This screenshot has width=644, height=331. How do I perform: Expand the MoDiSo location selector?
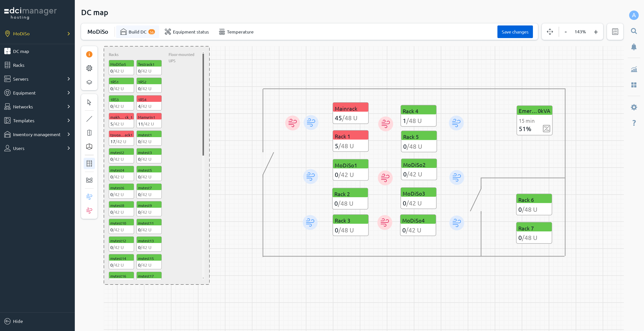37,34
